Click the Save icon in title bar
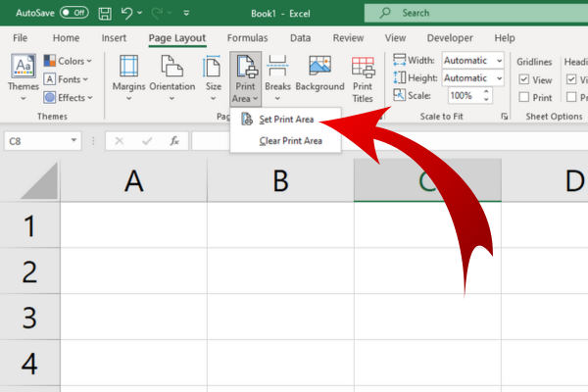 click(x=105, y=14)
